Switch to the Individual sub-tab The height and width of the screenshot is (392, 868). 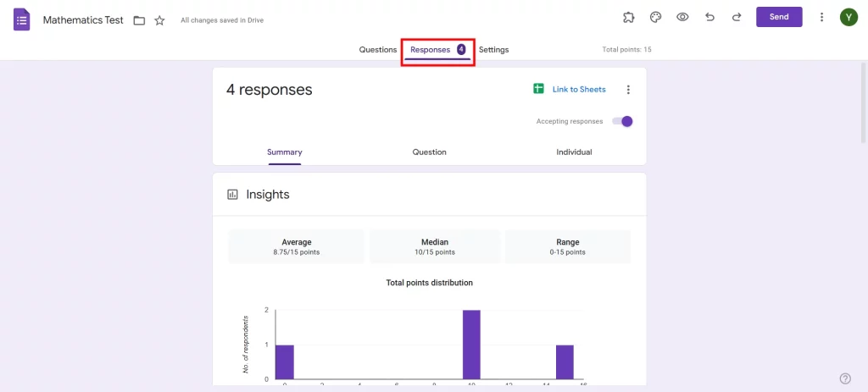pos(574,152)
